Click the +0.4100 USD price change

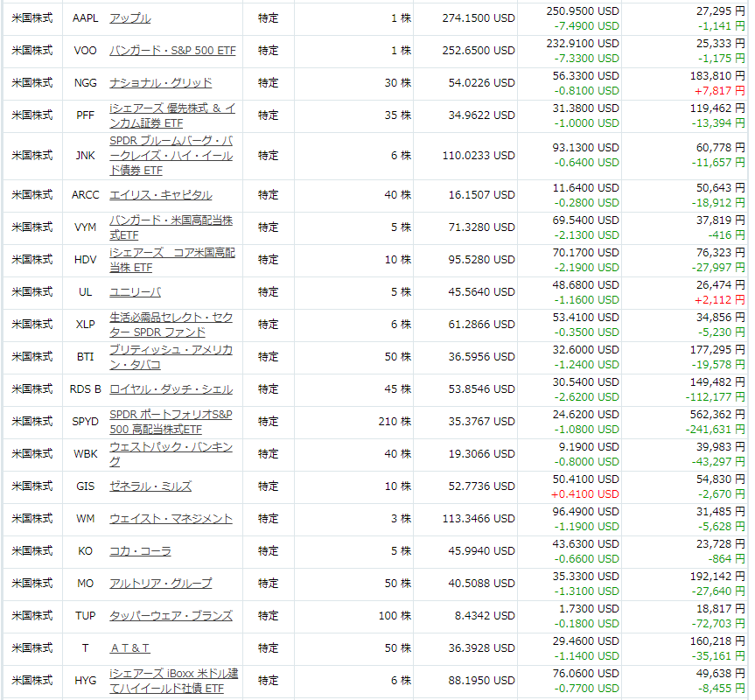coord(585,494)
